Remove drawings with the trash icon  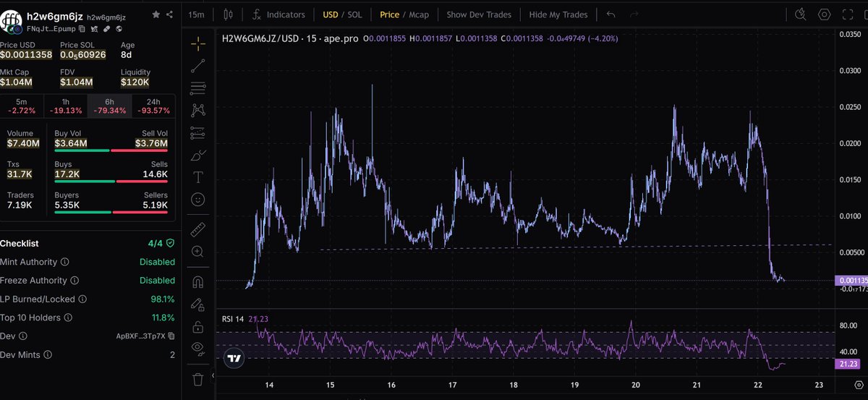tap(197, 378)
